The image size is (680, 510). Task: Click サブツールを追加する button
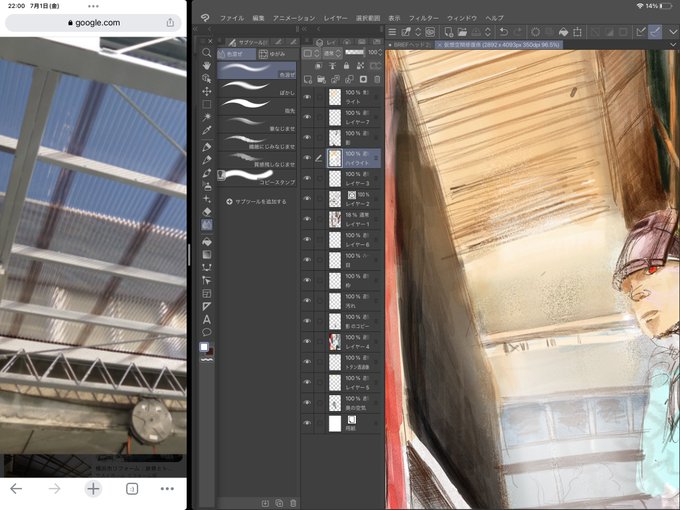point(256,202)
